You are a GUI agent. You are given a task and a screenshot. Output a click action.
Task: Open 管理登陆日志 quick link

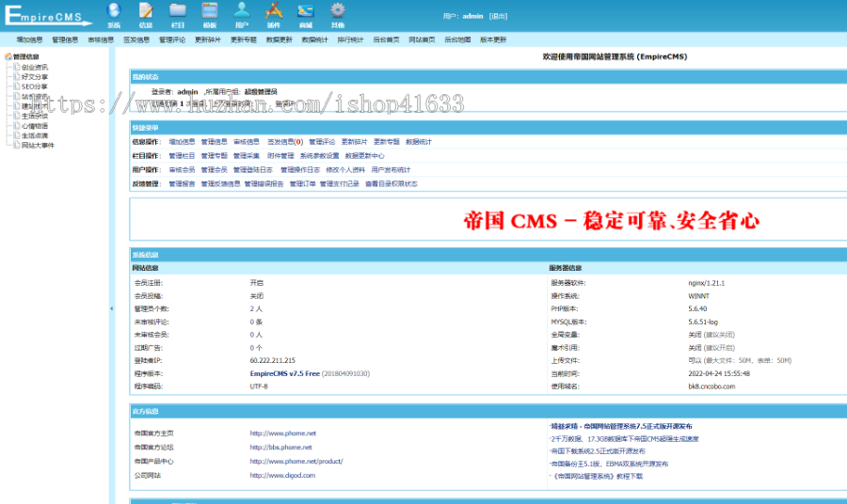[x=253, y=170]
